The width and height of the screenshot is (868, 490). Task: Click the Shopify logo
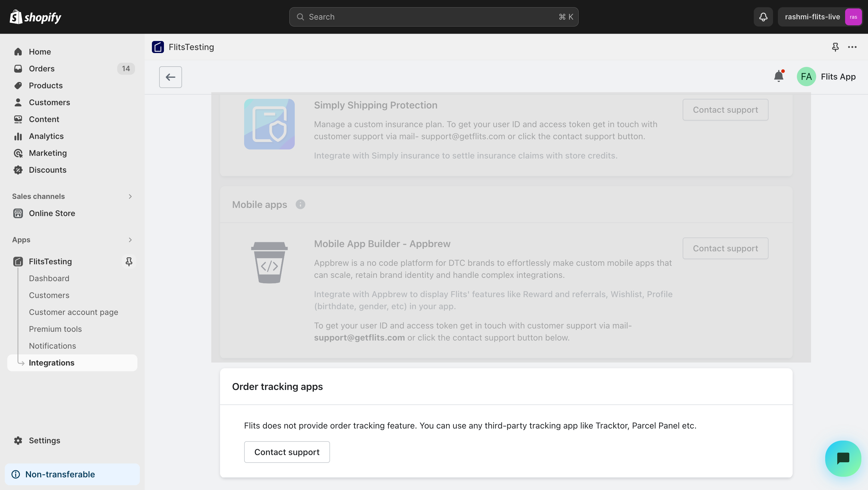pos(35,17)
